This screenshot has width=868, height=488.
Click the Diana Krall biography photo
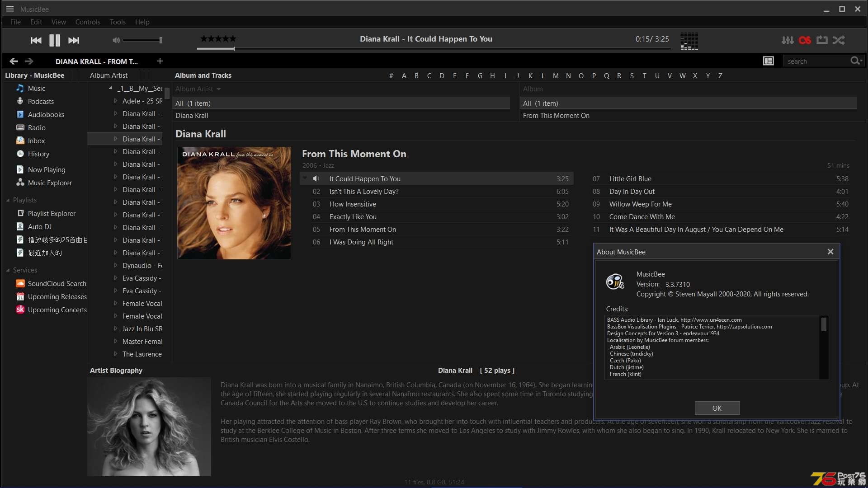tap(149, 427)
